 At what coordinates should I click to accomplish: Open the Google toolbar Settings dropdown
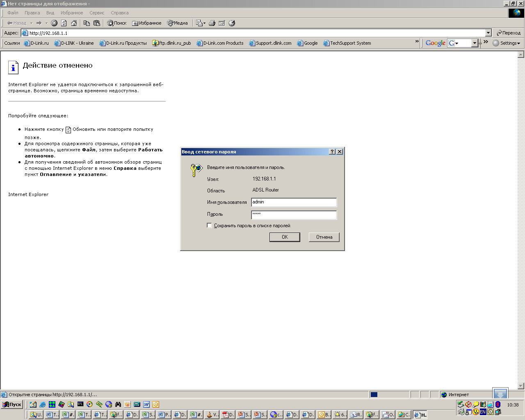(507, 43)
